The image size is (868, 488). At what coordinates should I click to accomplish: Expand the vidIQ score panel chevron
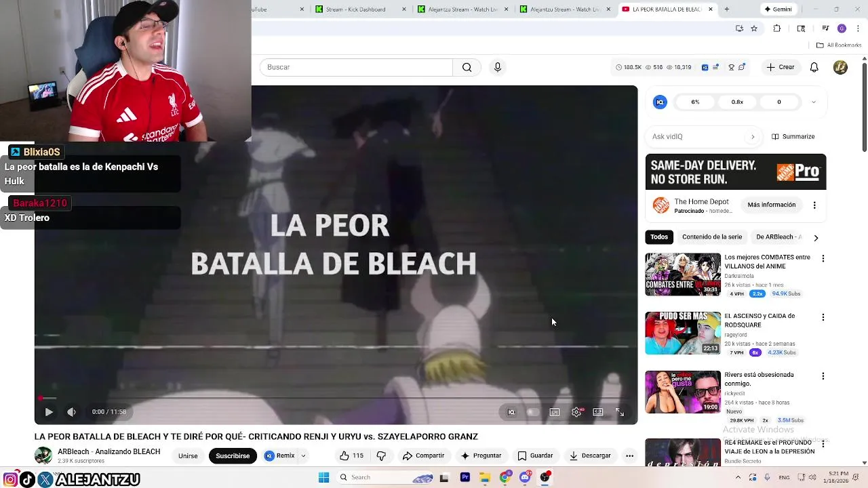click(813, 102)
